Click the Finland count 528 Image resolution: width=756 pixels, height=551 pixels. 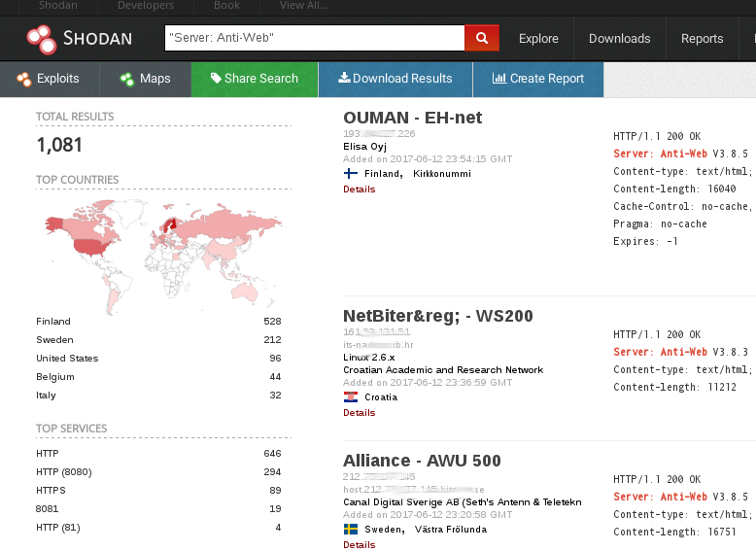[272, 322]
